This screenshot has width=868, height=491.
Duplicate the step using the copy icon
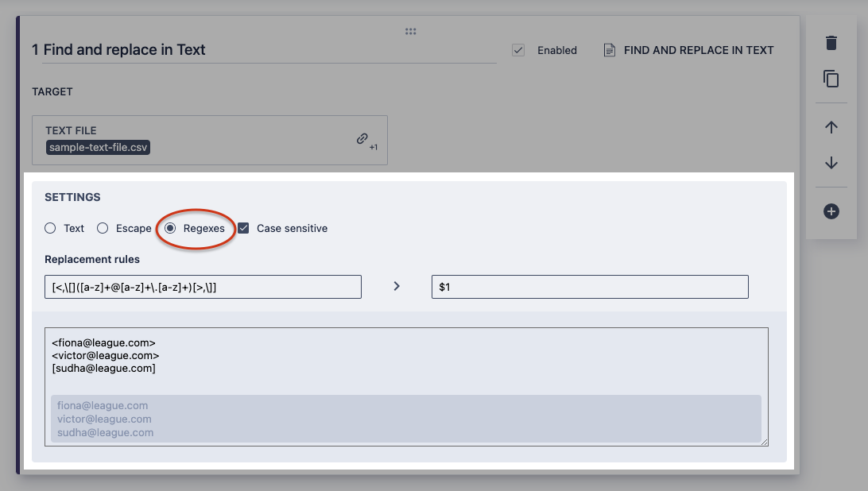[831, 79]
